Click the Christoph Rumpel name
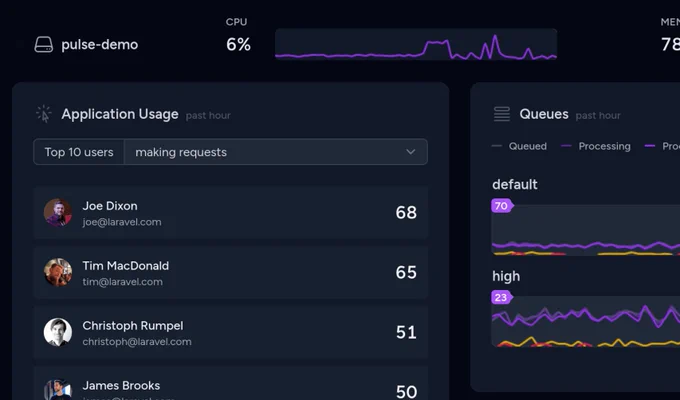Screen dimensions: 680x400 133,326
